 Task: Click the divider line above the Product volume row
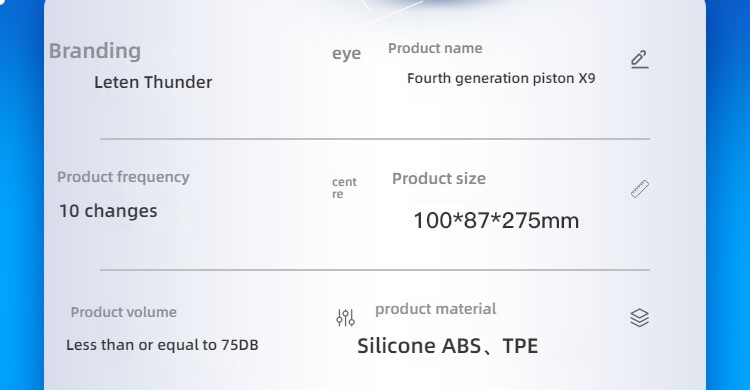[375, 270]
